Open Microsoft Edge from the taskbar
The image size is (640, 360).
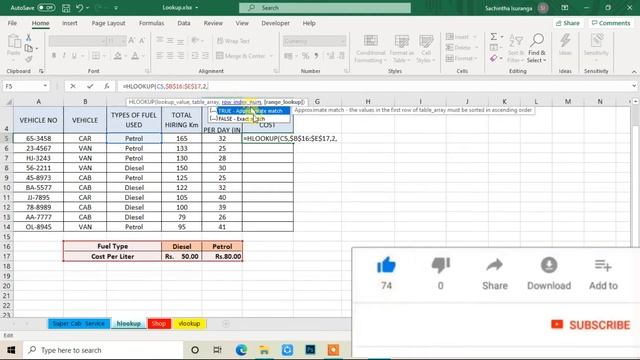click(241, 350)
